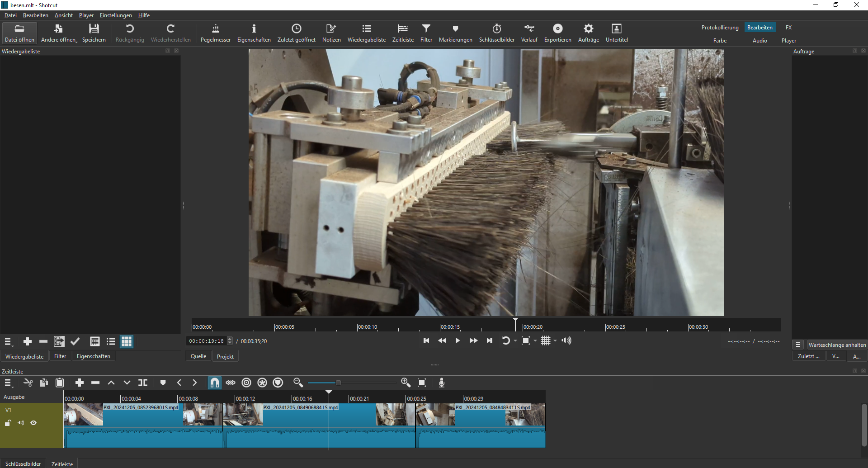Open the Markierungen markers panel
Image resolution: width=868 pixels, height=468 pixels.
(x=455, y=33)
